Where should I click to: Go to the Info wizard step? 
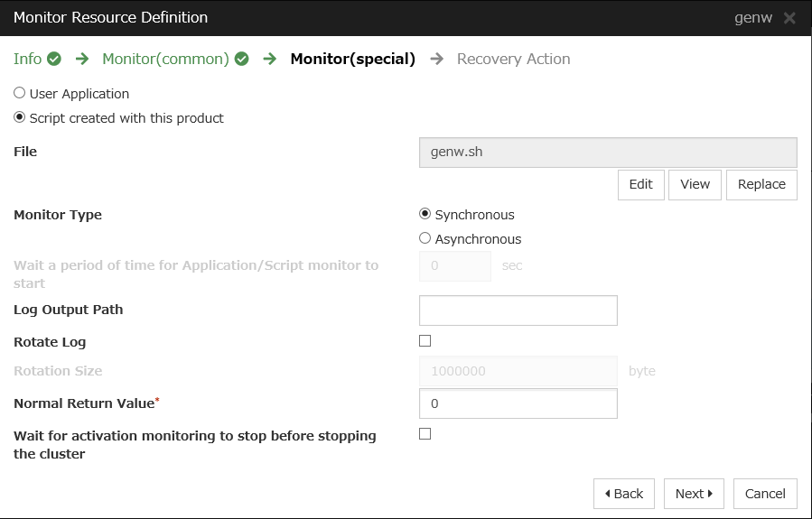27,60
